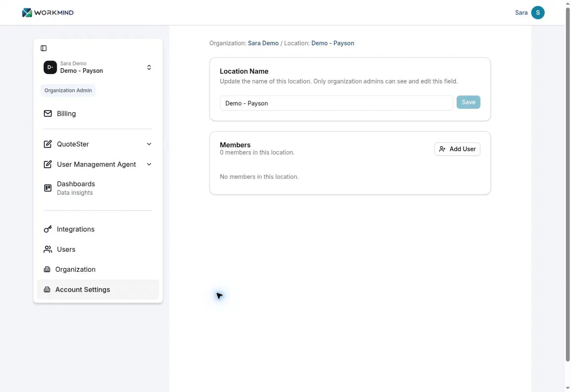Open the Sara Demo breadcrumb link

tap(263, 43)
